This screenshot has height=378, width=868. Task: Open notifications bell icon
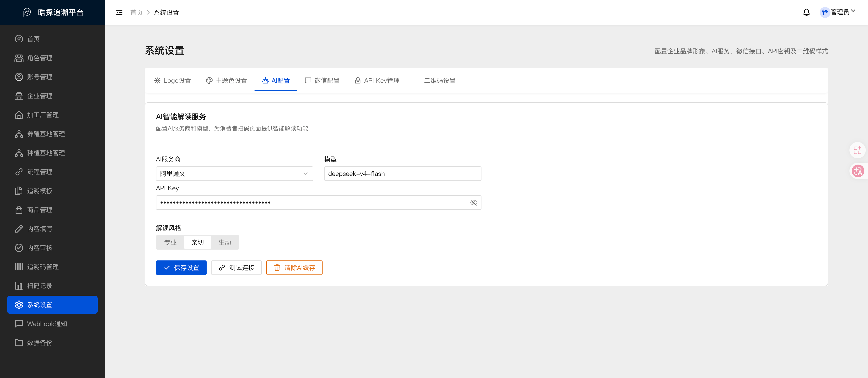pyautogui.click(x=806, y=12)
